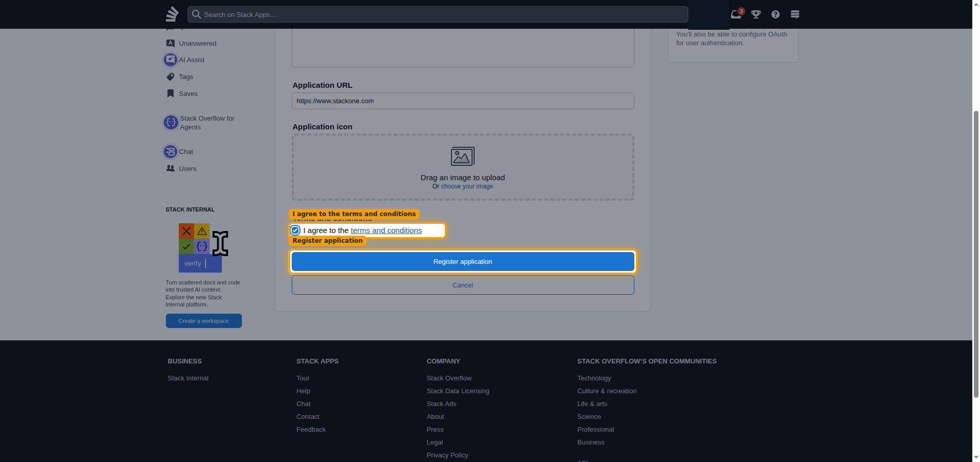Open Stack Data Licensing footer link
Screen dimensions: 980x462
458,391
